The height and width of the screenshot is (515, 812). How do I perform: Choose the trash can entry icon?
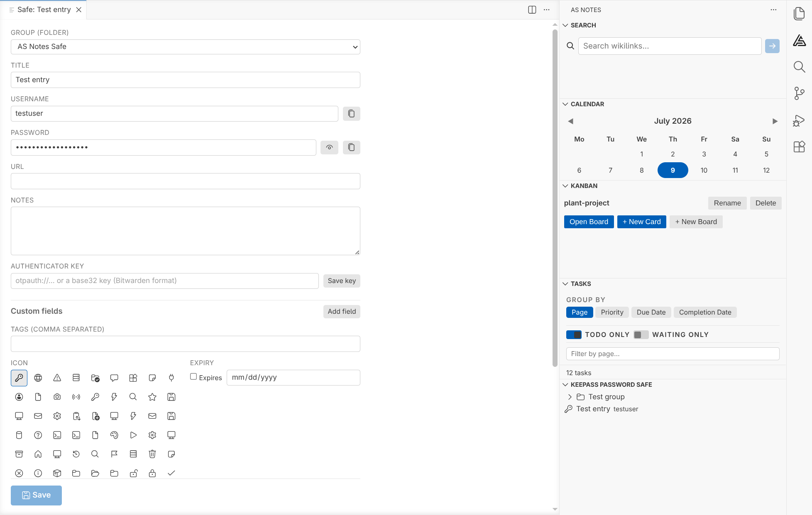[152, 454]
